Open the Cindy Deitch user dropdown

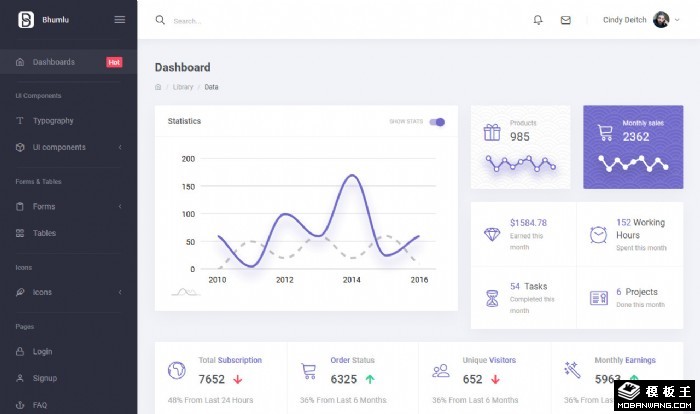pyautogui.click(x=636, y=20)
